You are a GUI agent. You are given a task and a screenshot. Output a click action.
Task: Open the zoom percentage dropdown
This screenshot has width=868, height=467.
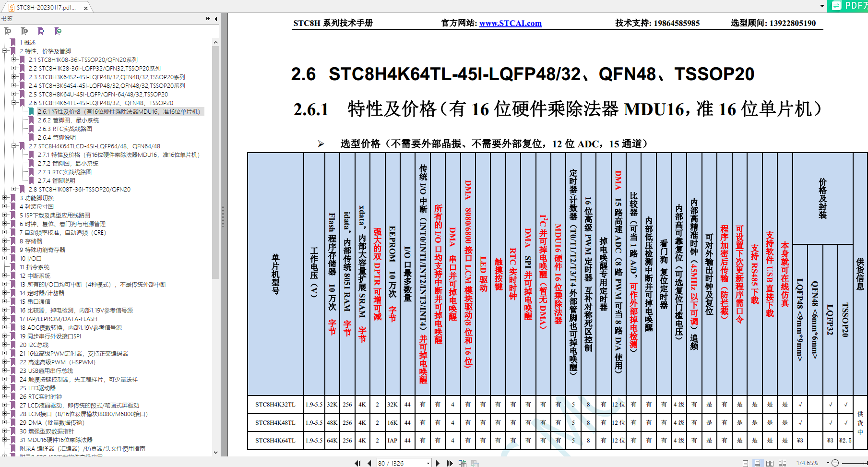pos(828,463)
